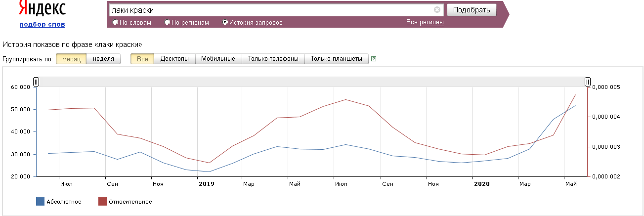Viewport: 644px width, 216px height.
Task: Toggle the red Относительное legend swatch
Action: [x=102, y=201]
